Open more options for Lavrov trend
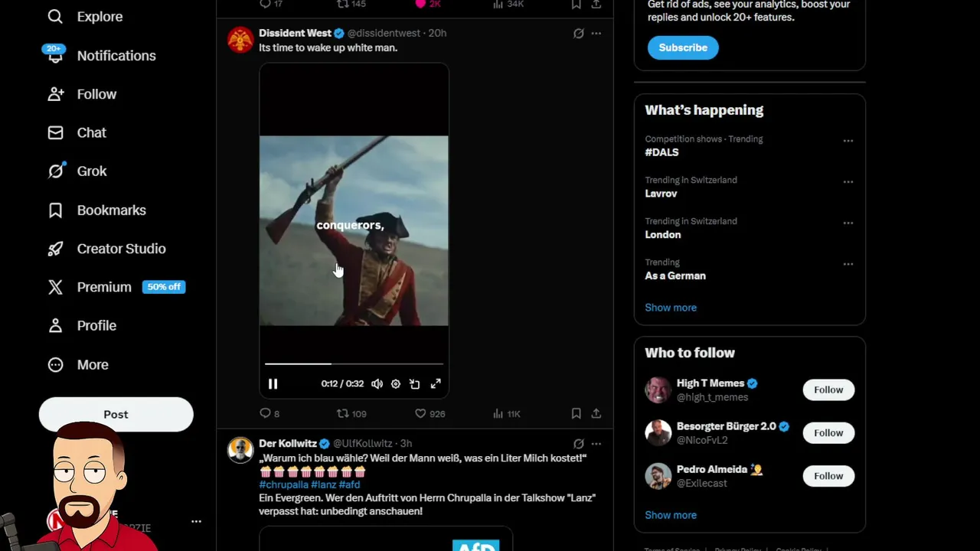 point(848,182)
